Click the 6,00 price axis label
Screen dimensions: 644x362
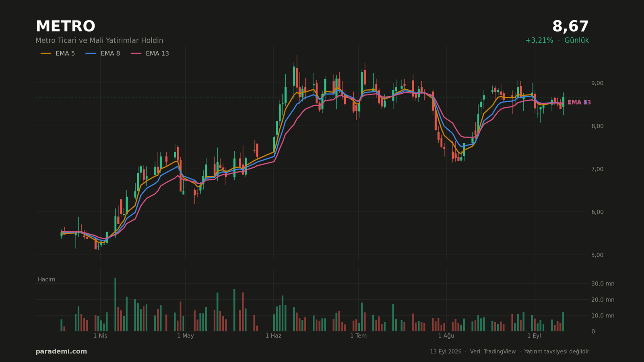[x=597, y=212]
